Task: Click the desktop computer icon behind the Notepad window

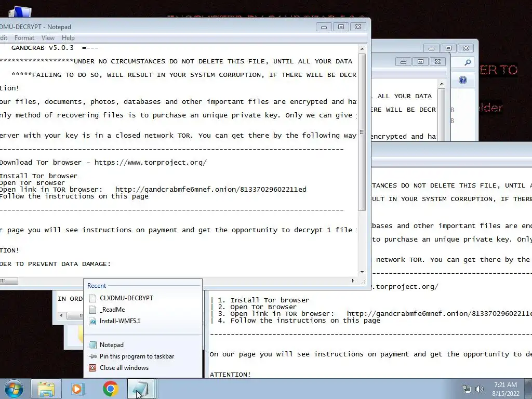Action: pyautogui.click(x=20, y=12)
